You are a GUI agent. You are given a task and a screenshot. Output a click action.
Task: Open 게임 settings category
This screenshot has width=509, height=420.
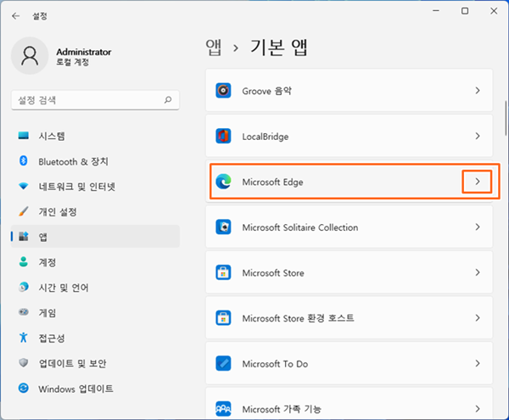[x=95, y=312]
